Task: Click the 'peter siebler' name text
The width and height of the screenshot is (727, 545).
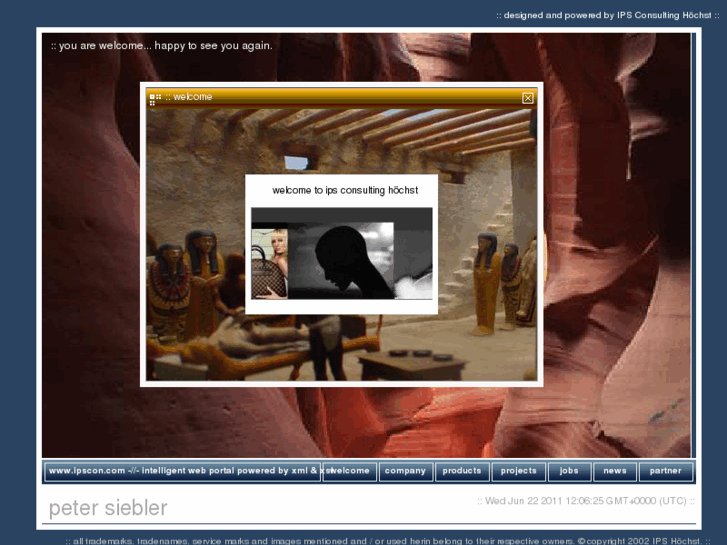Action: pyautogui.click(x=108, y=508)
